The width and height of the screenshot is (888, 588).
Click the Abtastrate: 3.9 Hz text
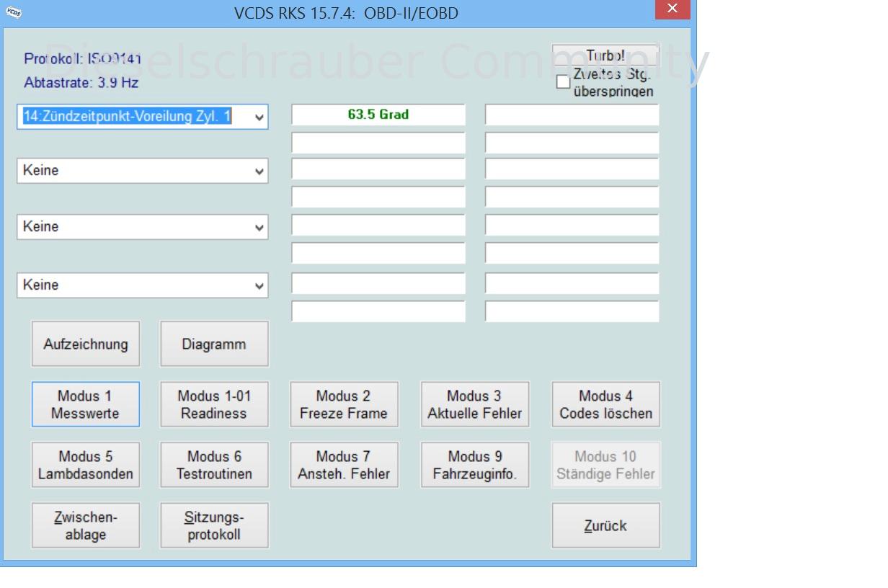[81, 83]
